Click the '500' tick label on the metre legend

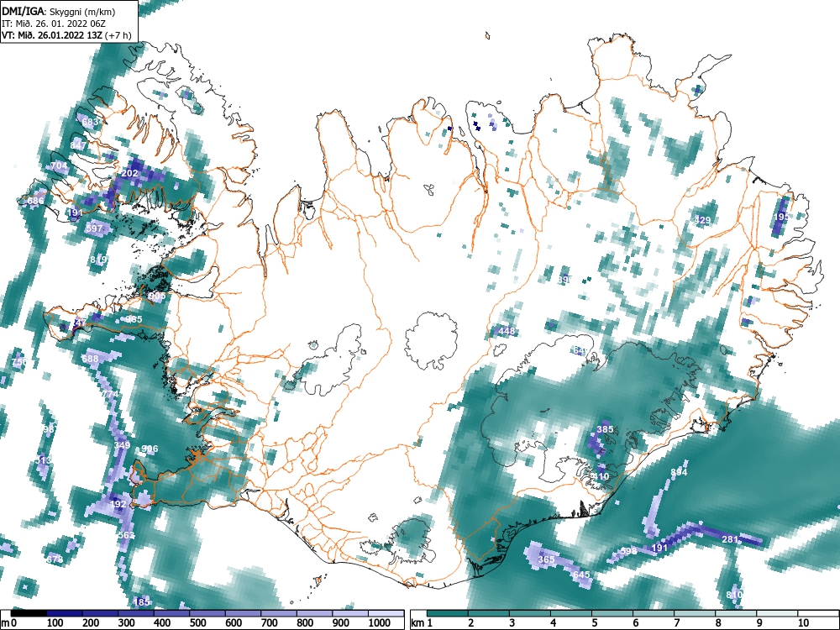[197, 623]
